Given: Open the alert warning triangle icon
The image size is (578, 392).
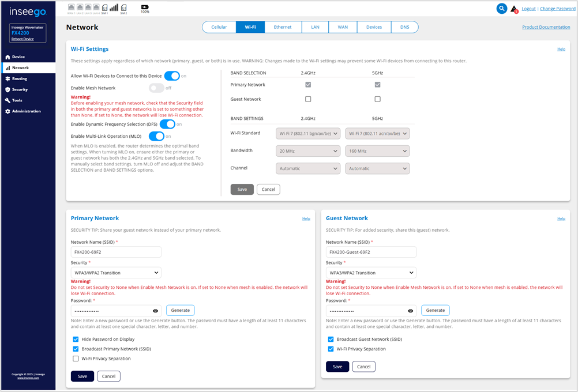Looking at the screenshot, I should pos(514,9).
